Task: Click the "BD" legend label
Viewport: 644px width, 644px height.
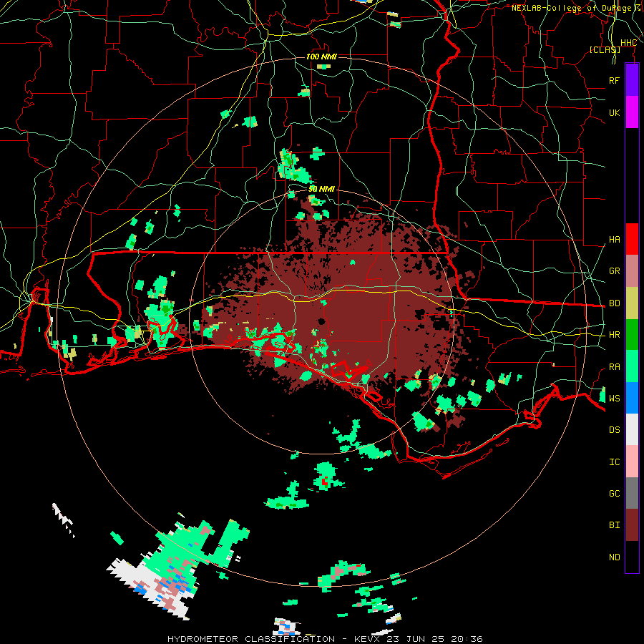Action: click(x=614, y=303)
